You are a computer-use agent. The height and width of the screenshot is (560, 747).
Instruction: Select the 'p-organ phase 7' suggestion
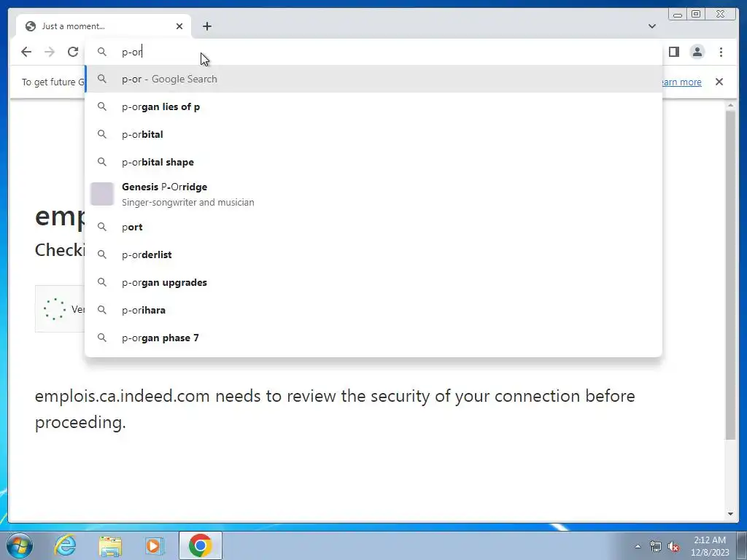[x=373, y=338]
